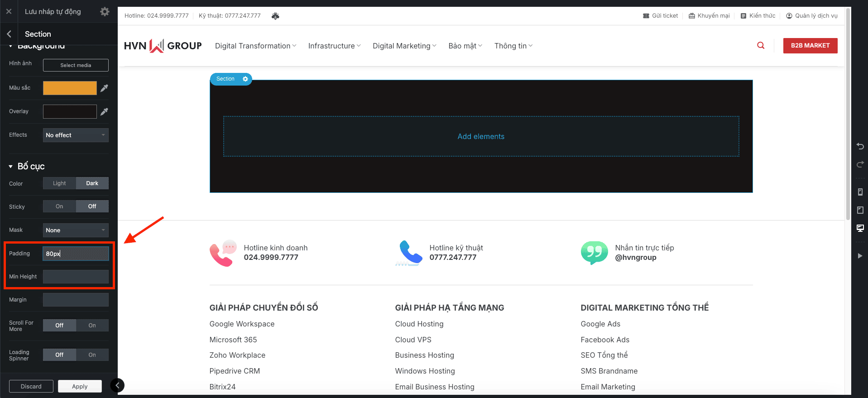The height and width of the screenshot is (398, 868).
Task: Open the Infrastructure menu
Action: coord(334,46)
